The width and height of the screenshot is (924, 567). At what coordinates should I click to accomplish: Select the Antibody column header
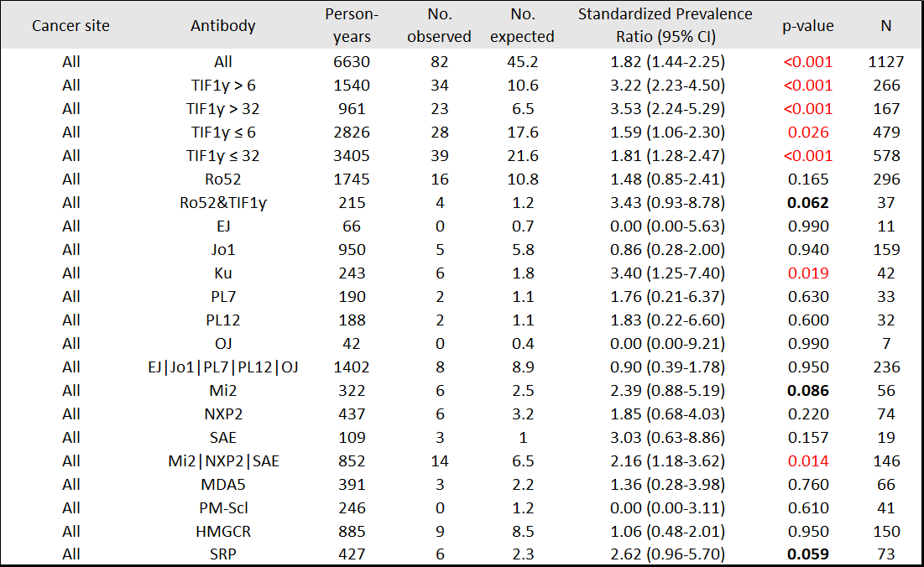tap(223, 26)
